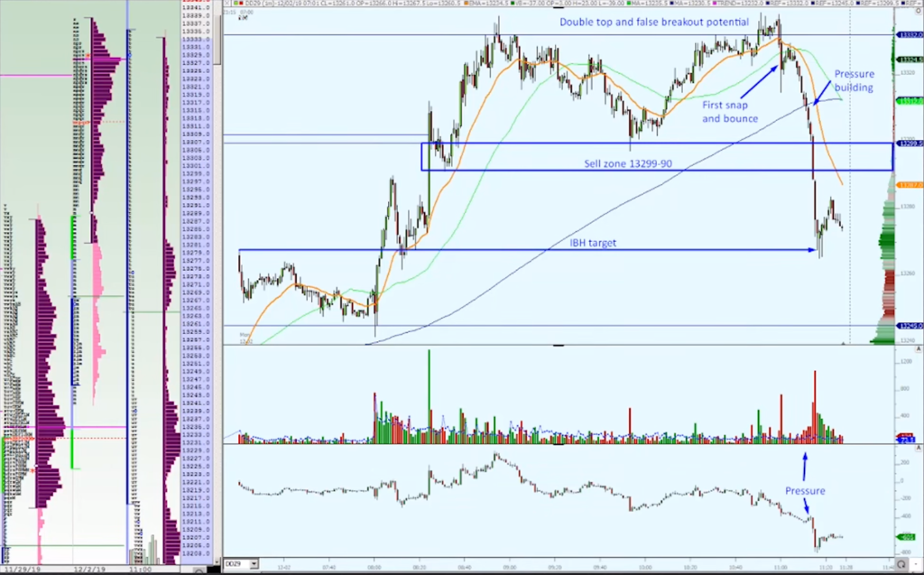Click the scroll-up arrow of the price ladder
The image size is (924, 575).
click(217, 5)
